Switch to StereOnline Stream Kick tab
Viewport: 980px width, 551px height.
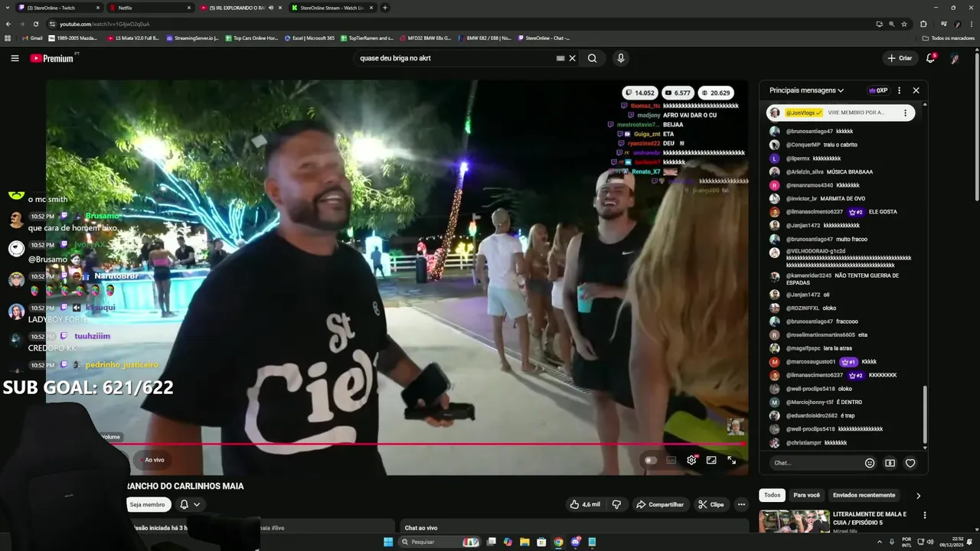(332, 8)
